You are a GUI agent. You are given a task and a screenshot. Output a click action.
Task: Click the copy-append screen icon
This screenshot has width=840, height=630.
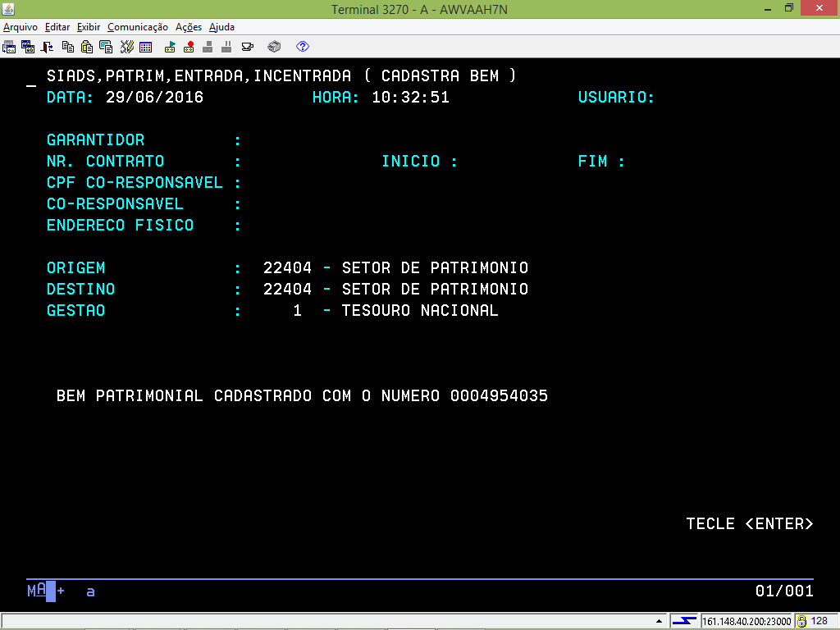tap(106, 47)
